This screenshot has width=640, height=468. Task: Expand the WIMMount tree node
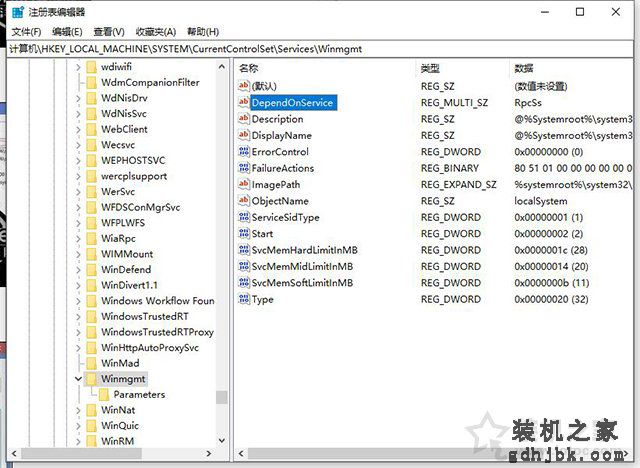click(78, 254)
